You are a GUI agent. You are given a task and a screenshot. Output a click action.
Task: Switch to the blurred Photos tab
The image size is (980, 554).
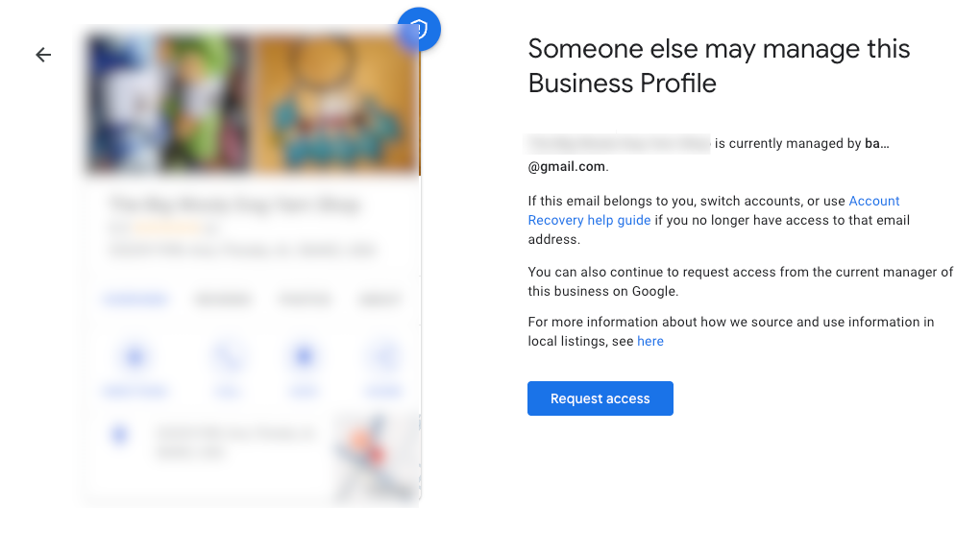coord(305,300)
